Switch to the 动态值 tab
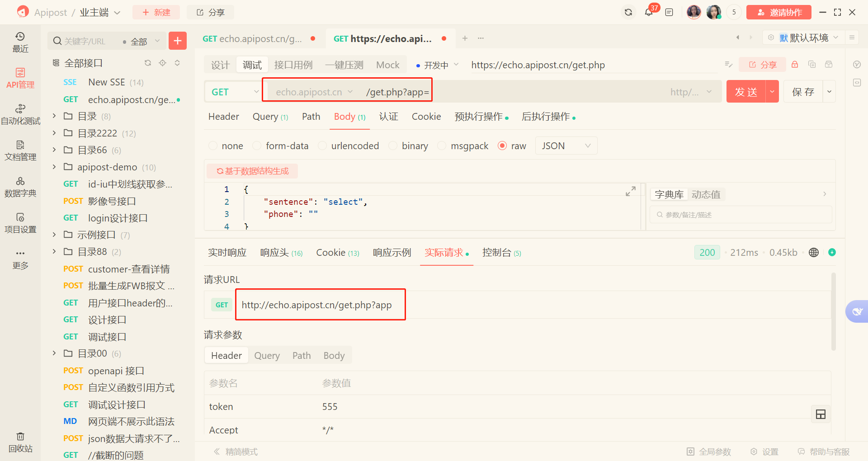The image size is (868, 461). [706, 194]
